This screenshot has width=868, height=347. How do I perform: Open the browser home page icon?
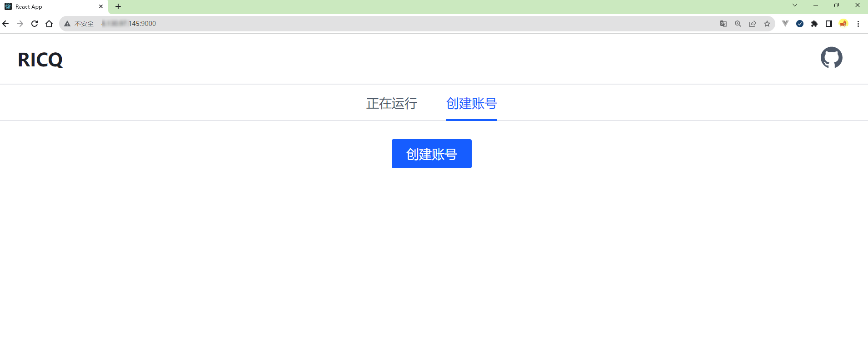[x=49, y=24]
